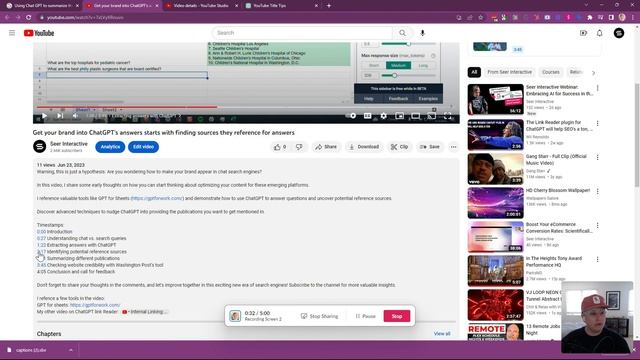
Task: Show more filter chips with arrow
Action: [593, 73]
